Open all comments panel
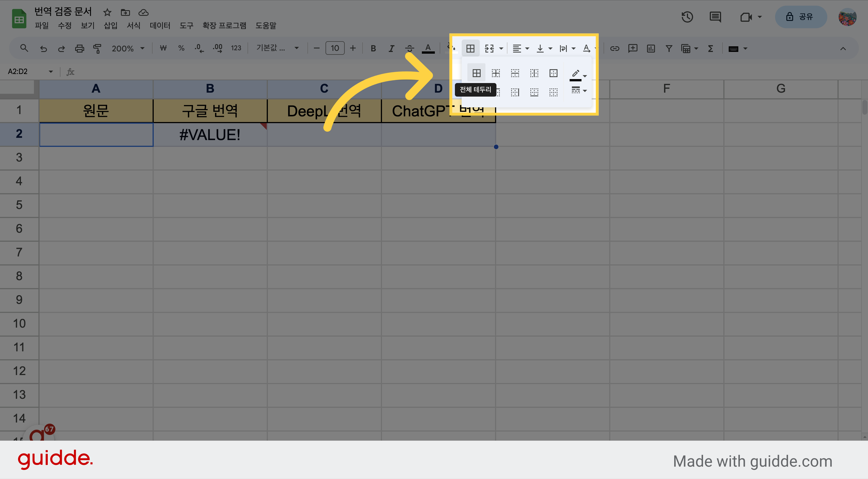The height and width of the screenshot is (479, 868). tap(715, 17)
